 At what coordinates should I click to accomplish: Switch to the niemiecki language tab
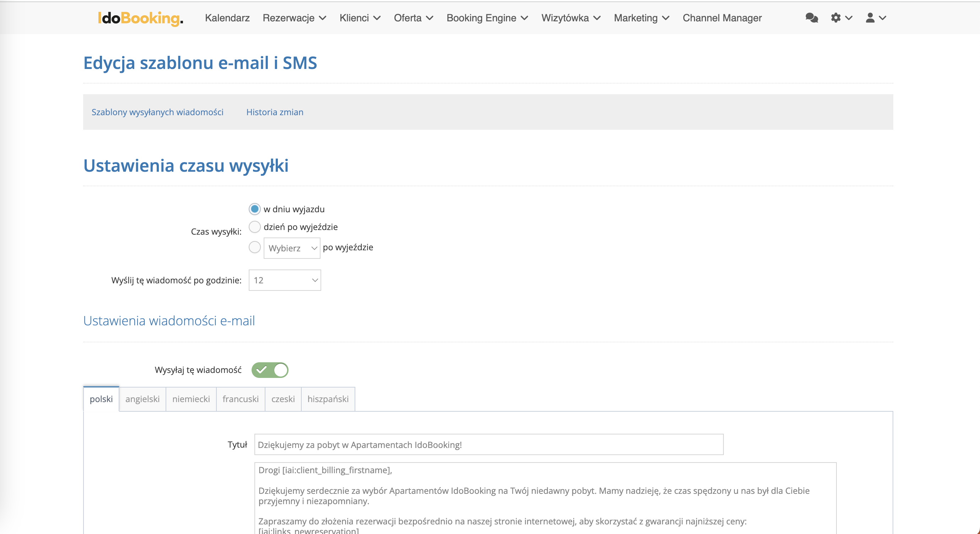click(x=191, y=399)
